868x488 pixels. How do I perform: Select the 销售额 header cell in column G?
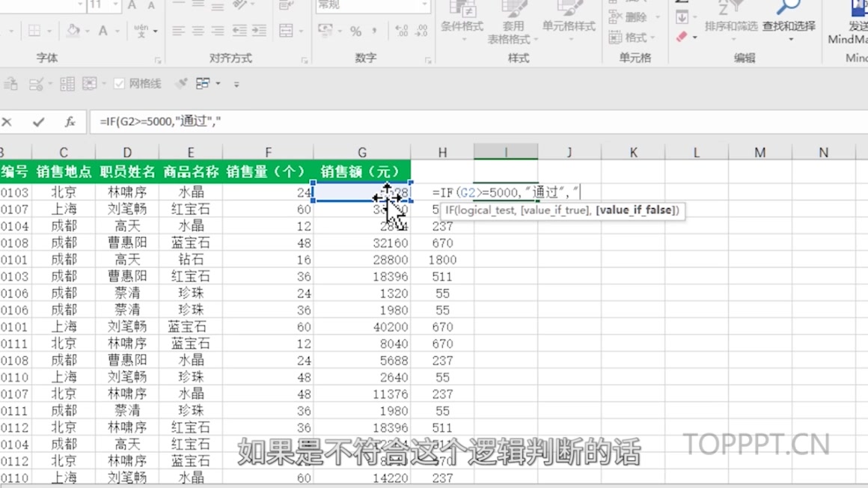(x=361, y=171)
